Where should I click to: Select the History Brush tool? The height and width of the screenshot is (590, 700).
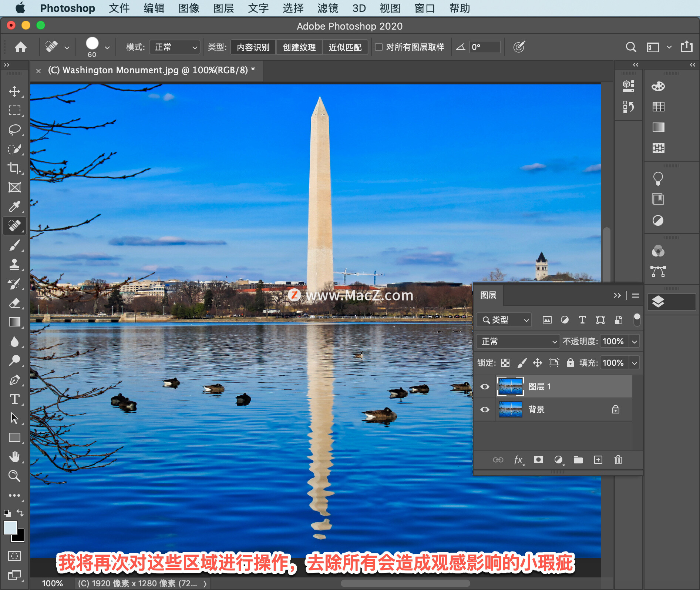14,284
